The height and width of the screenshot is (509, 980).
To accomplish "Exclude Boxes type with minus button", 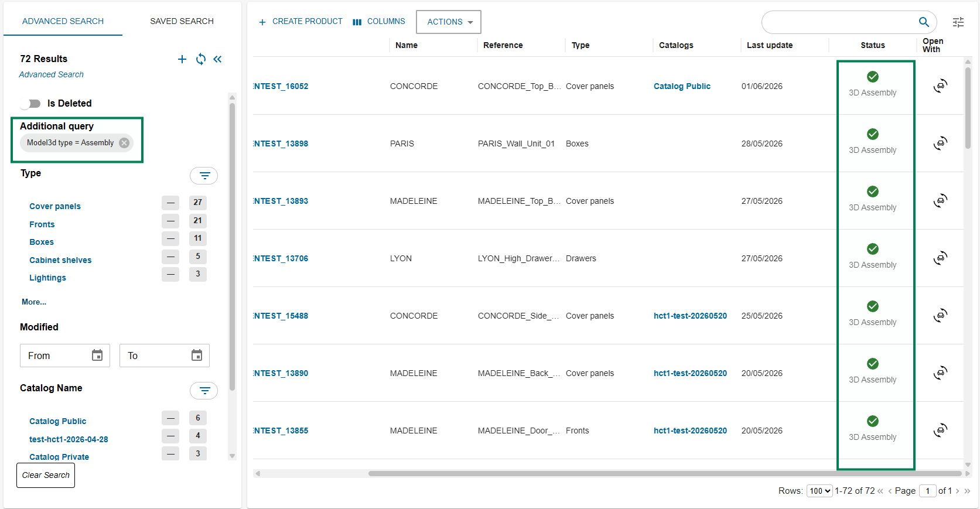I will pyautogui.click(x=170, y=238).
